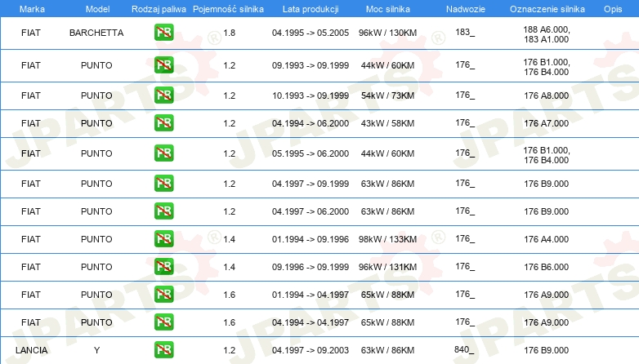Screen dimensions: 639x364
Task: Click the PUNTO cell in the 54kW / 73KM row
Action: click(96, 95)
